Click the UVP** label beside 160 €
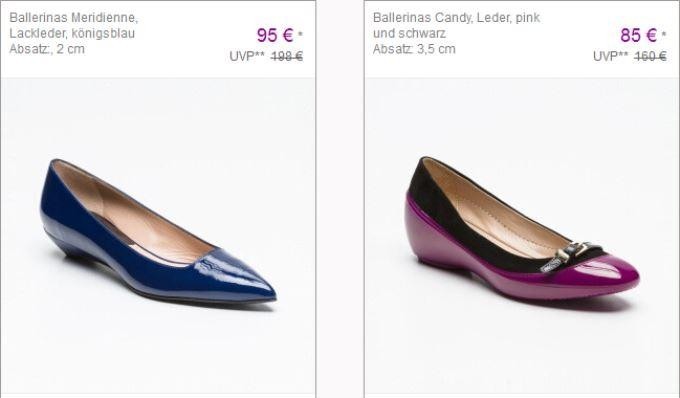Screen dimensions: 680x398 [x=610, y=56]
